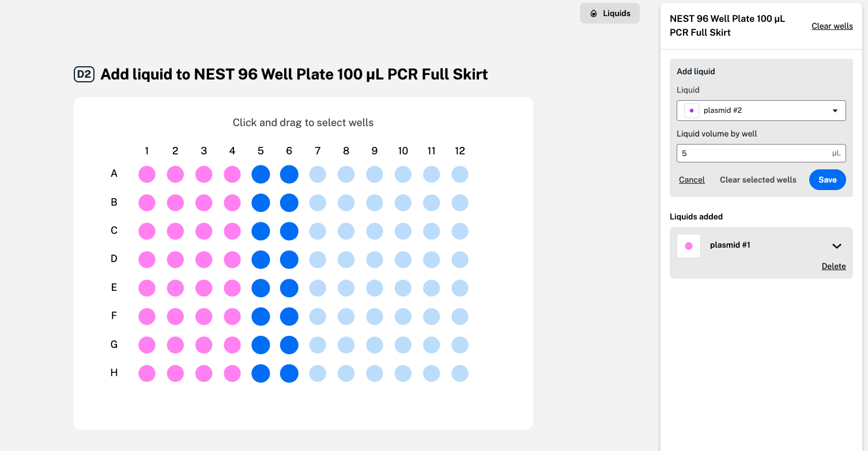This screenshot has height=451, width=868.
Task: Expand the plasmid #1 liquid entry chevron
Action: click(x=837, y=246)
